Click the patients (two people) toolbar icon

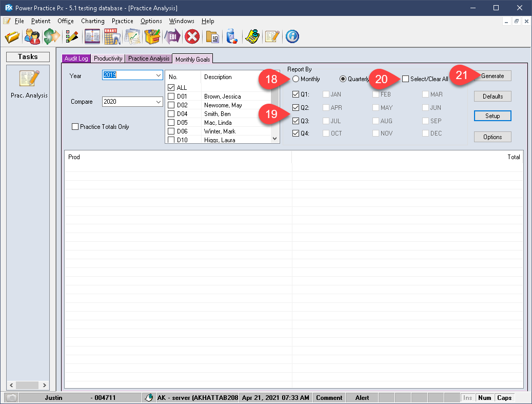click(x=32, y=36)
